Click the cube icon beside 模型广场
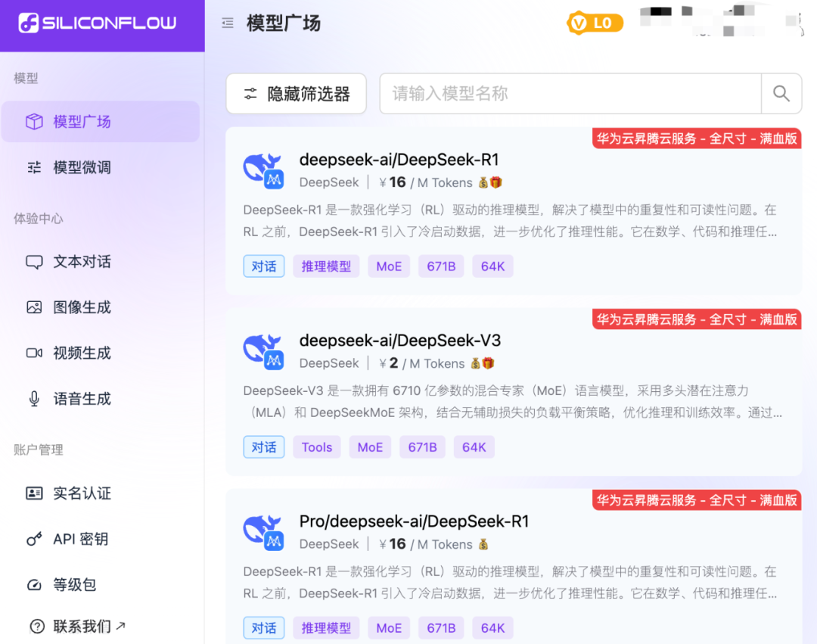Screen dimensions: 817x644 (34, 121)
